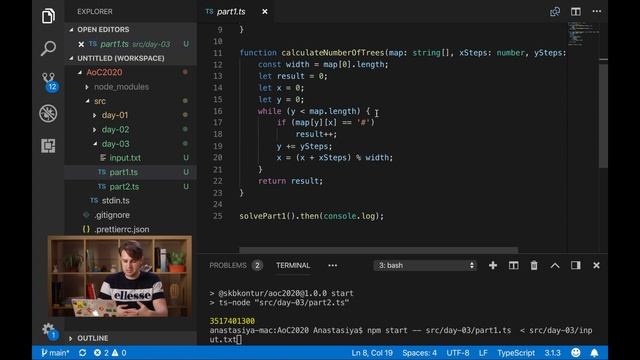640x360 pixels.
Task: Select the part1.ts editor tab
Action: tap(231, 11)
